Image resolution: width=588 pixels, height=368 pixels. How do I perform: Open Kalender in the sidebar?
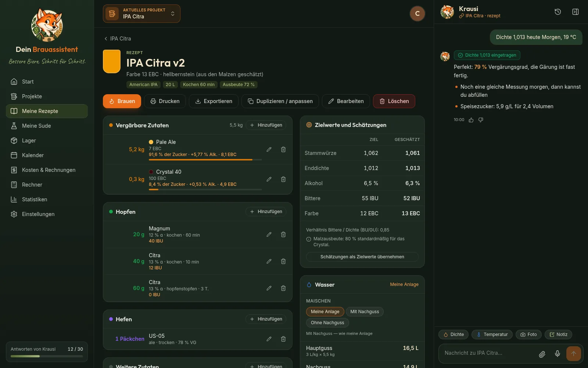pos(47,155)
